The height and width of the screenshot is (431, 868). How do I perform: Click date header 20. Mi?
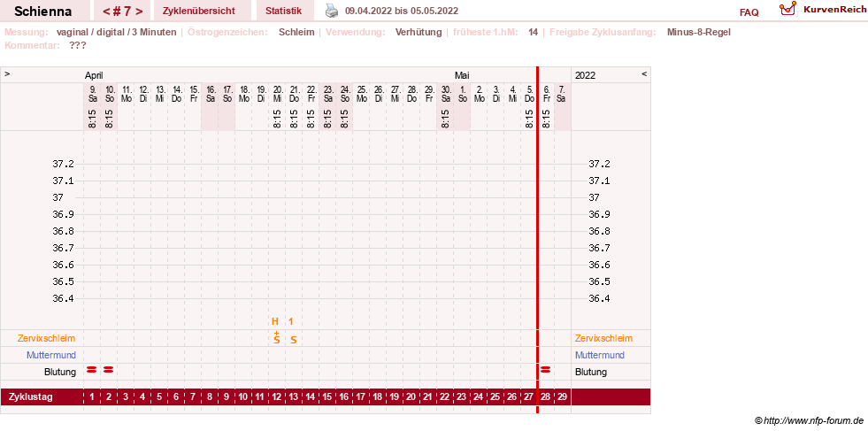277,93
